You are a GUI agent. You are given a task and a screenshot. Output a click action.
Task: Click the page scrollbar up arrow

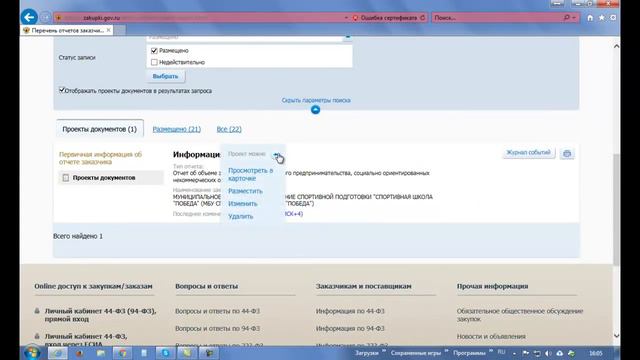click(x=616, y=46)
